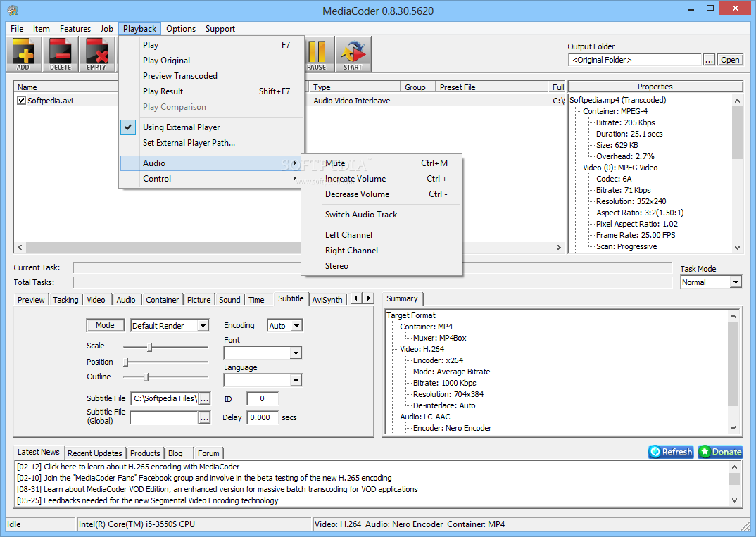Select the Right Channel menu item
Screen dimensions: 756x537
click(x=382, y=250)
